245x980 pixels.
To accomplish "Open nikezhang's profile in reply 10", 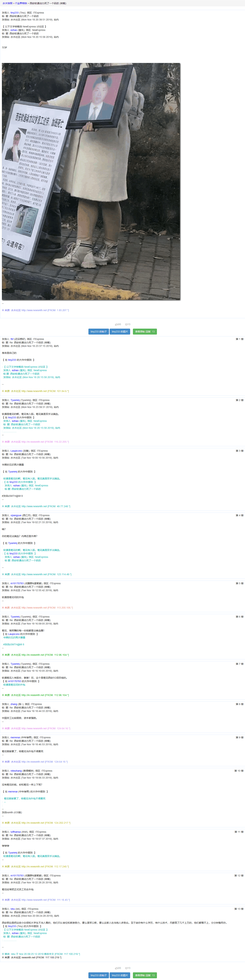I will (16, 771).
